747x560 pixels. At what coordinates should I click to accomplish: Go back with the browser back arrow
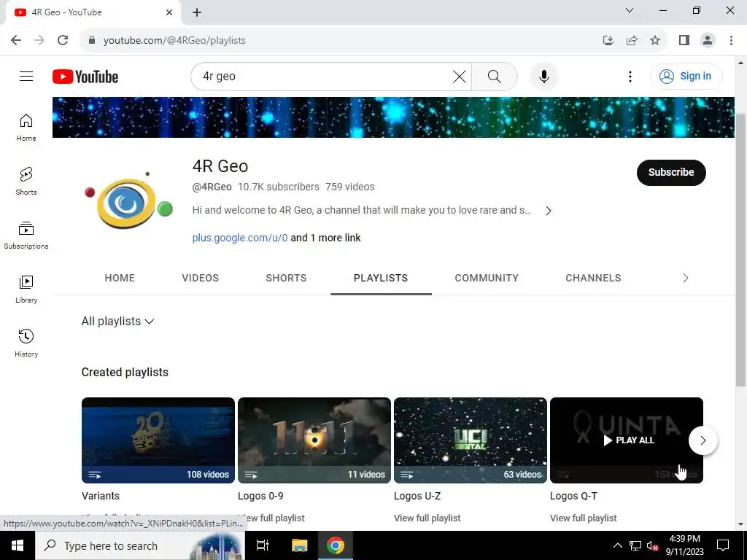(x=16, y=40)
